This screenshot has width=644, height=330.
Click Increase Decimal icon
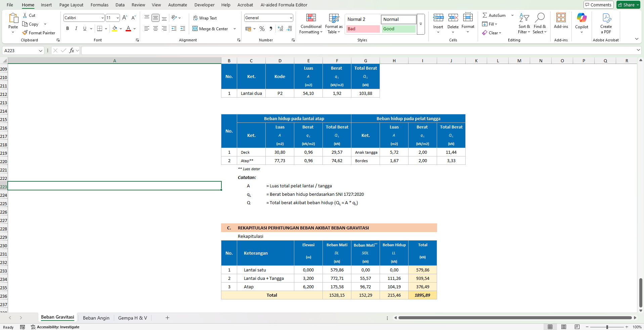[281, 29]
